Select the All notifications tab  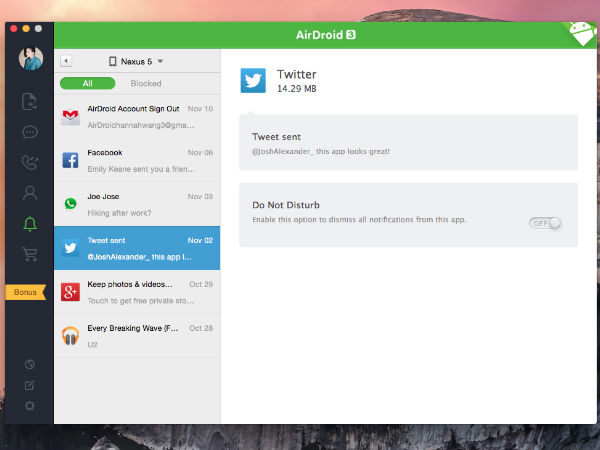tap(88, 83)
